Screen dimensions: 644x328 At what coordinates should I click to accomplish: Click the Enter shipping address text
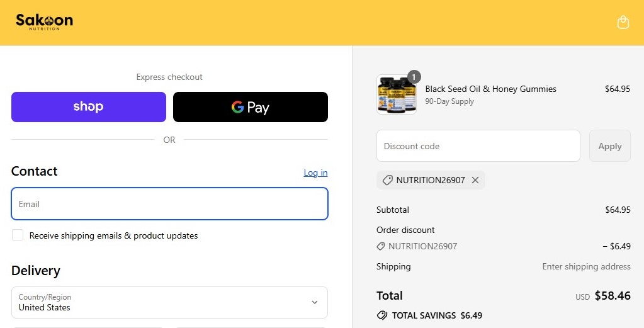[586, 266]
